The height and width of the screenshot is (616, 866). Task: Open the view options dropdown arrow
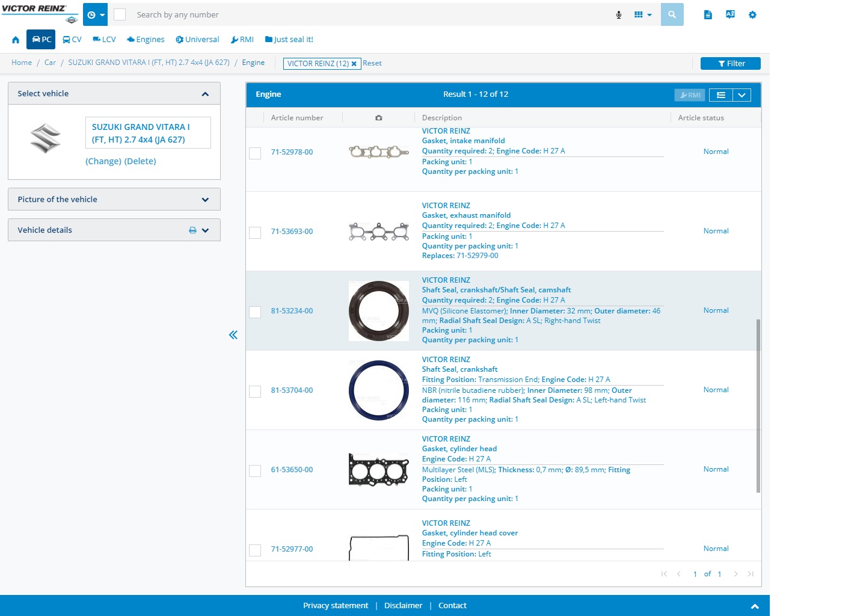coord(742,95)
